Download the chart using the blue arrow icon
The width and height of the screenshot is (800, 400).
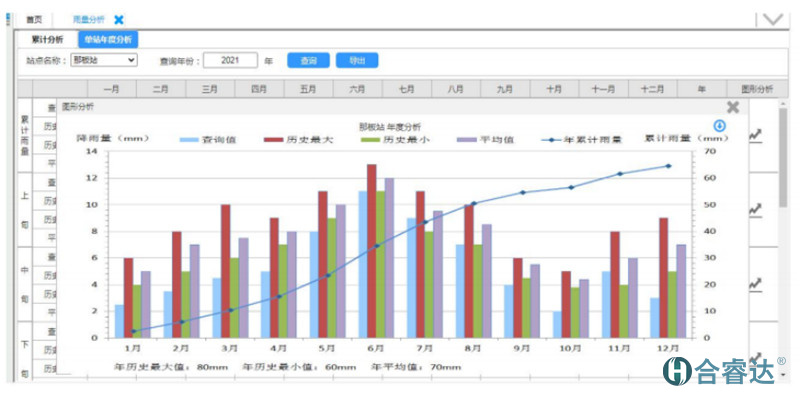tap(719, 126)
